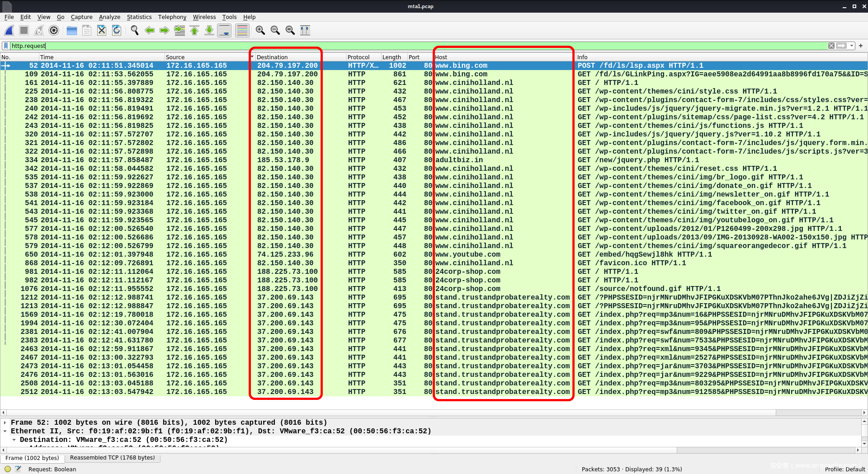Close this capture file using the X icon
The image size is (868, 474).
click(102, 30)
